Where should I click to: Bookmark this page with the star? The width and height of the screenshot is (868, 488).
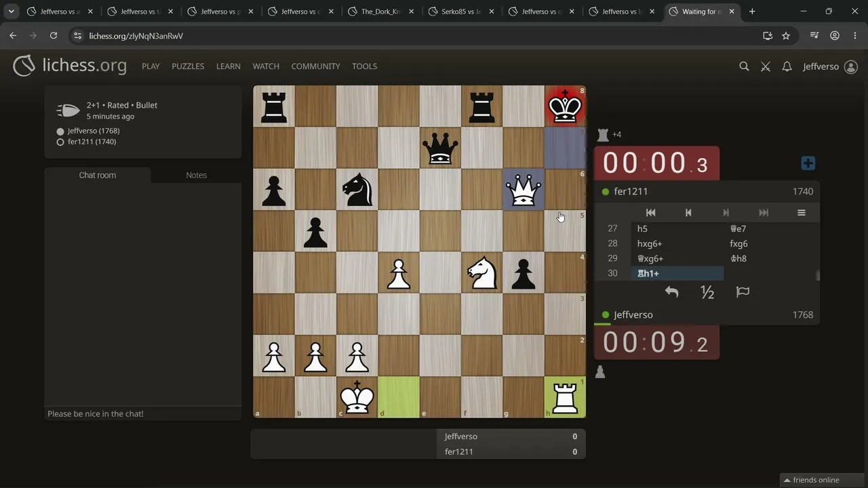[786, 36]
